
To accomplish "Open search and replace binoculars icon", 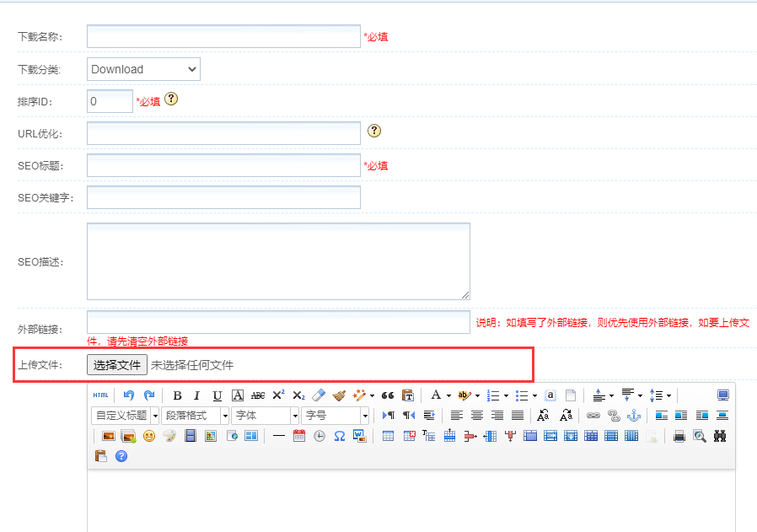I will coord(719,436).
